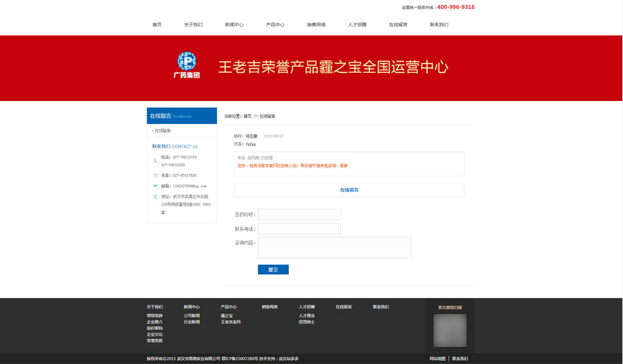Open 联系我们 next to 网站地图
Image resolution: width=623 pixels, height=364 pixels.
pyautogui.click(x=460, y=359)
